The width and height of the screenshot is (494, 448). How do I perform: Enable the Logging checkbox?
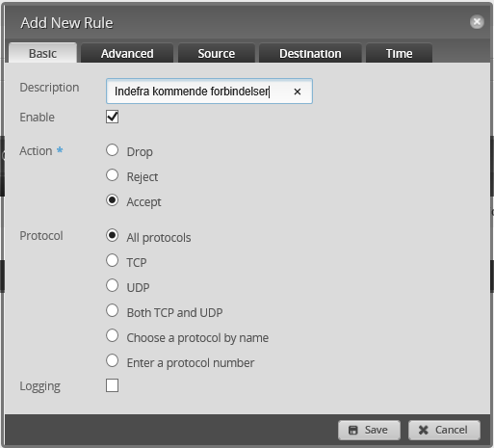112,385
